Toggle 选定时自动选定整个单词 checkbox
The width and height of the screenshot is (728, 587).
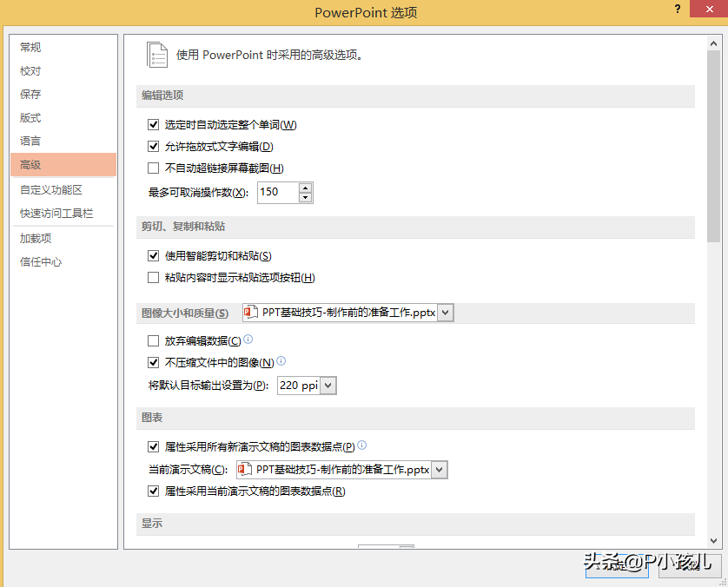[153, 125]
